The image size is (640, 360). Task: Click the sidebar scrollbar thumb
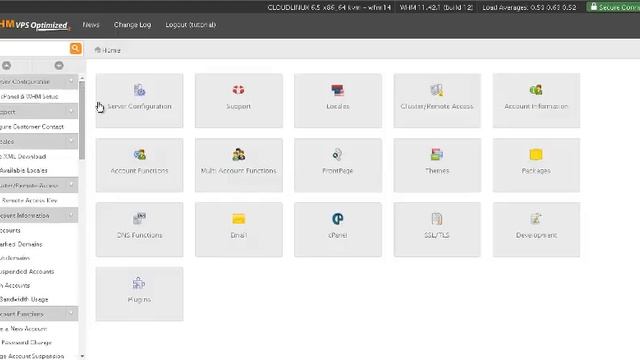82,120
